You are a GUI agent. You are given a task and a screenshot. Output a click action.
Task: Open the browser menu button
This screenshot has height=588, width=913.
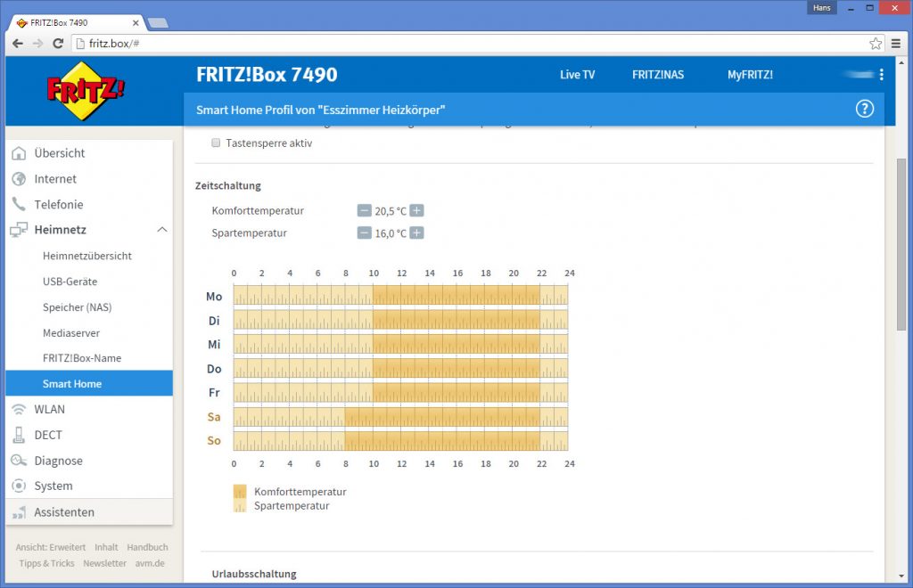point(897,42)
